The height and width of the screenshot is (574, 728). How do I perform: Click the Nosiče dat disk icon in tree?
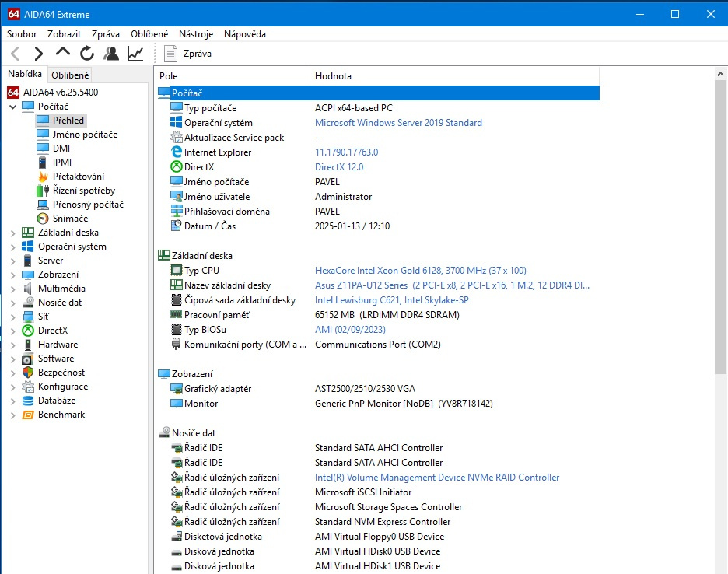coord(28,303)
